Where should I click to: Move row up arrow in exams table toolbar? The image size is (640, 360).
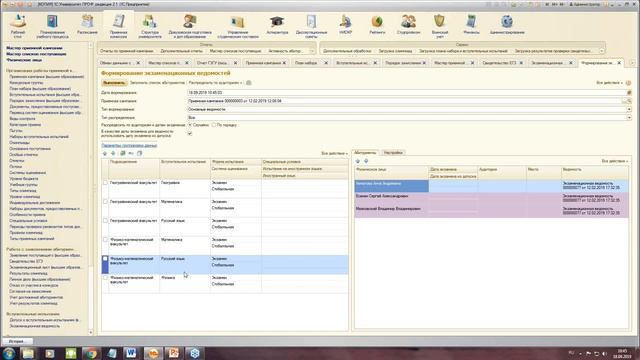click(105, 153)
